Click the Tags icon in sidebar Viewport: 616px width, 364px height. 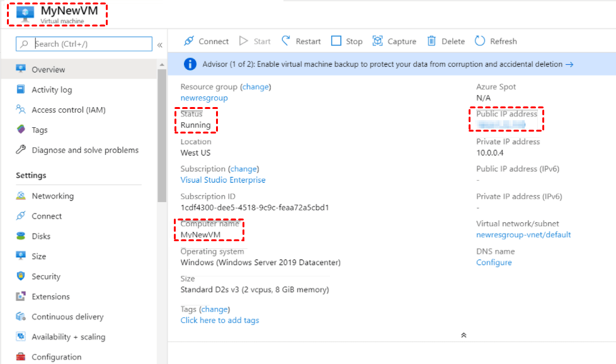point(21,130)
